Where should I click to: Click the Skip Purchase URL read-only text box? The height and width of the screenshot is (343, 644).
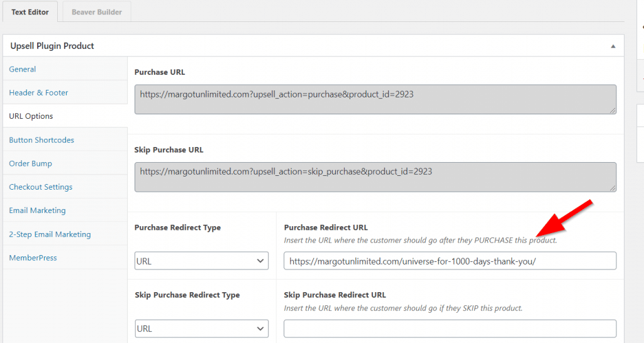coord(375,177)
